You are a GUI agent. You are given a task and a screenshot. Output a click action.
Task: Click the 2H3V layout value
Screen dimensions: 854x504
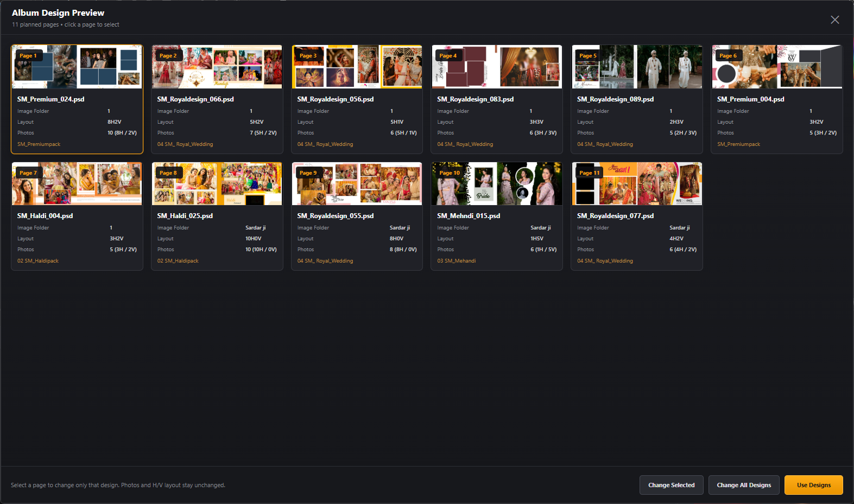(676, 122)
